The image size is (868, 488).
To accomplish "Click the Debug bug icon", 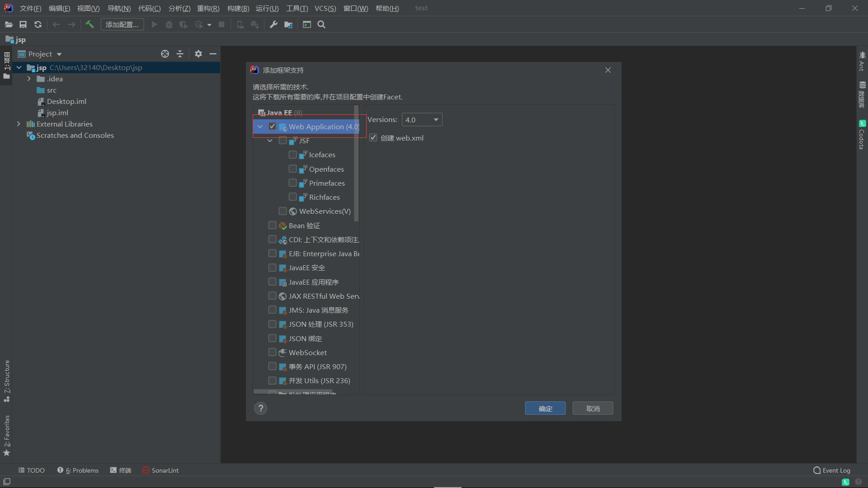I will tap(169, 24).
